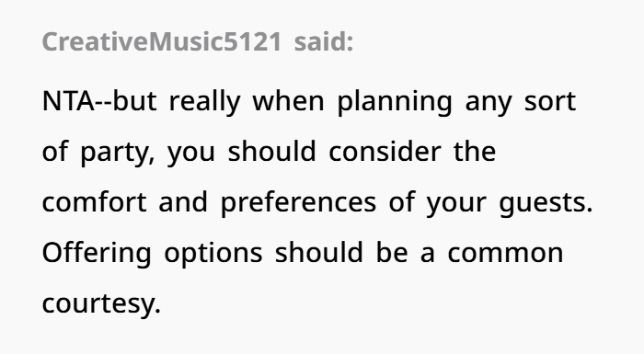The width and height of the screenshot is (644, 354).
Task: Select the word "consider" in the comment
Action: tap(385, 151)
